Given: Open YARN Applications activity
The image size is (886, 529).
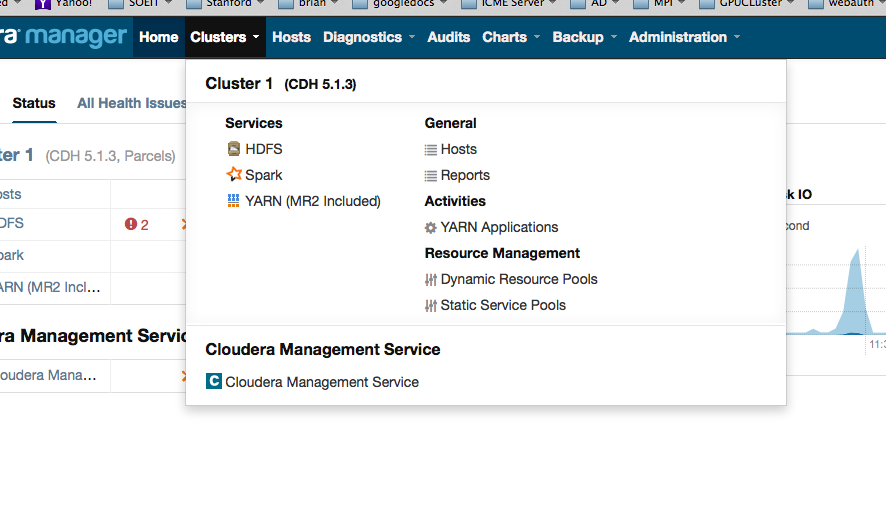Looking at the screenshot, I should click(499, 227).
